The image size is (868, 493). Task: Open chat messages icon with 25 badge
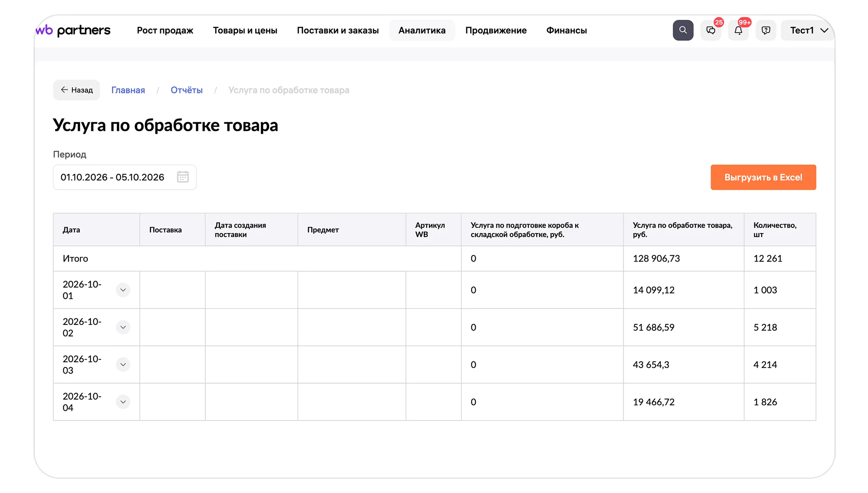[x=711, y=30]
